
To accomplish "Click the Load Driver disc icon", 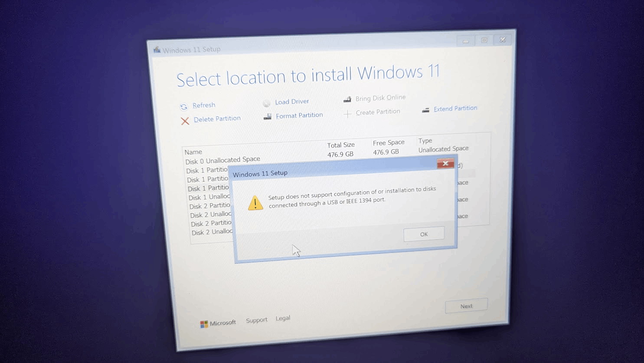I will 267,103.
